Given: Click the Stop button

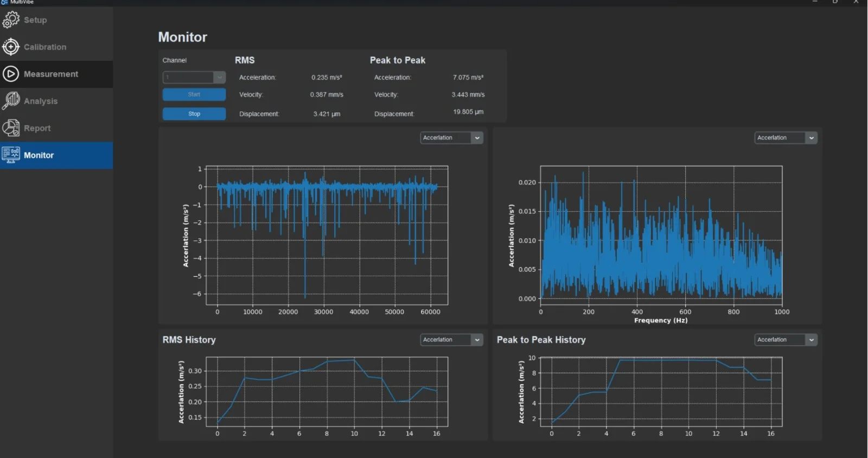Looking at the screenshot, I should tap(194, 114).
